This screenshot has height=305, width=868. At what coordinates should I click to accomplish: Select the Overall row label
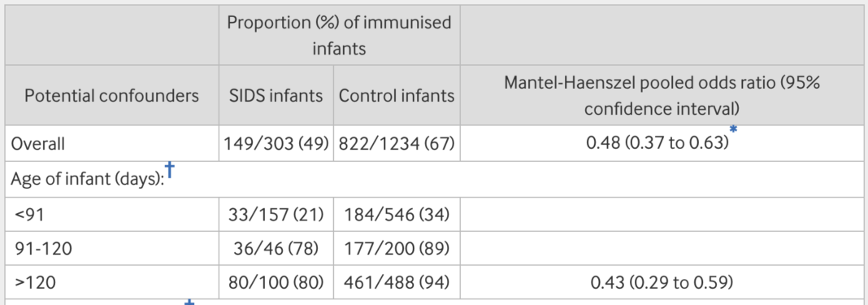[38, 144]
